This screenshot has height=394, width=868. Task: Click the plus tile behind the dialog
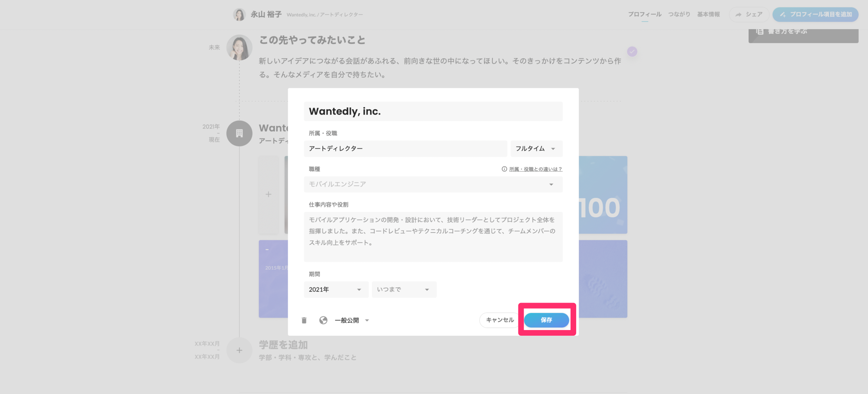pos(269,195)
